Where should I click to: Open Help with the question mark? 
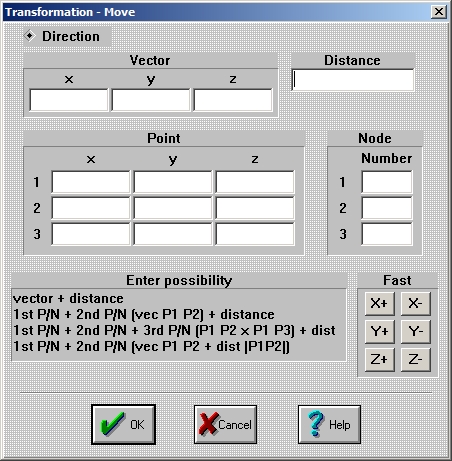[329, 424]
